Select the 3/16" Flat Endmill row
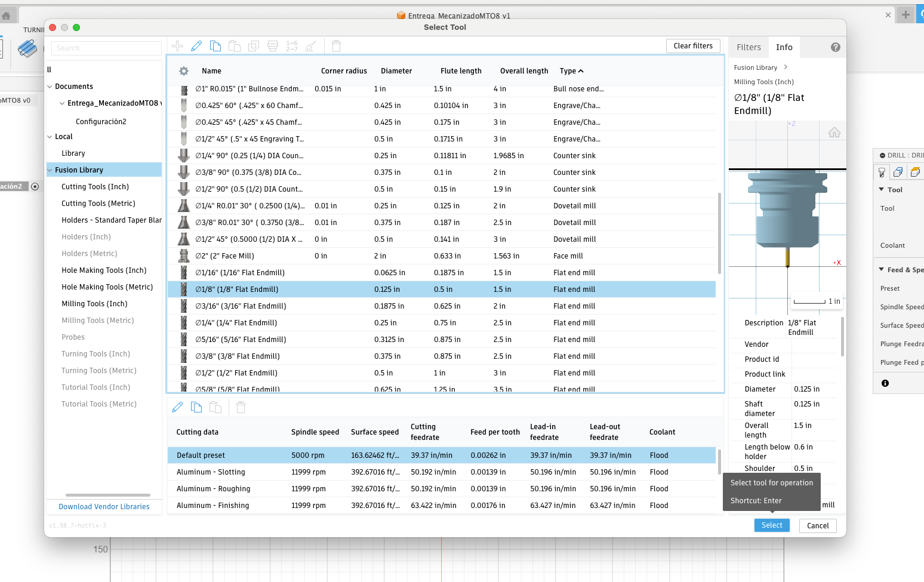The image size is (924, 582). tap(442, 306)
